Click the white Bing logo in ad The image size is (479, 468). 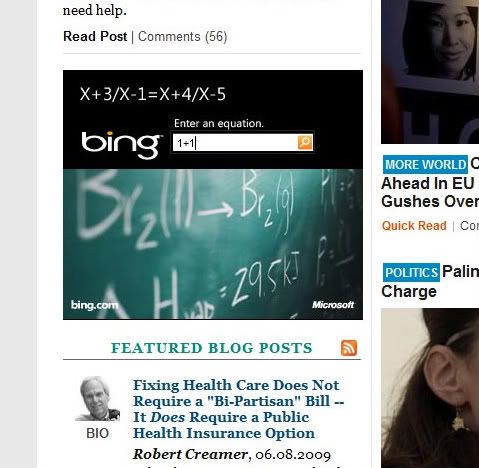pyautogui.click(x=121, y=144)
